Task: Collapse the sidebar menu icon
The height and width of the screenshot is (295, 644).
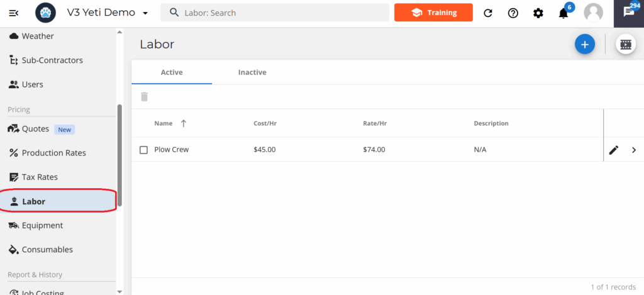Action: tap(13, 13)
